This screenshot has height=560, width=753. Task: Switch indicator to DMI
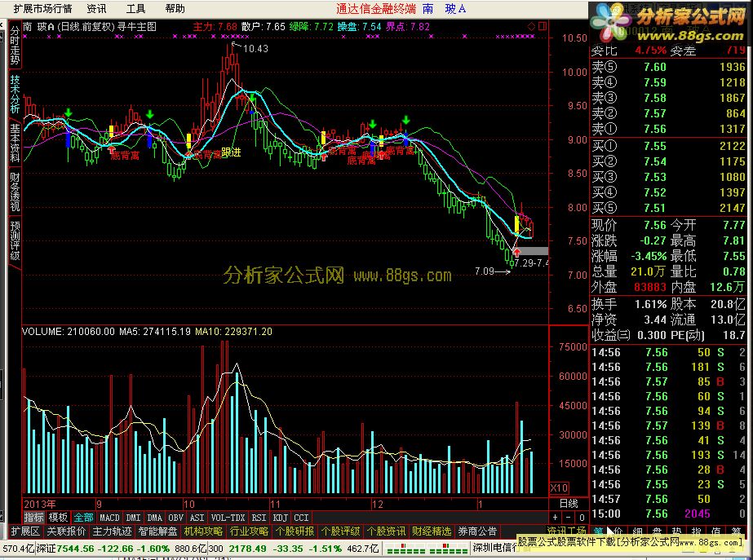click(x=133, y=518)
